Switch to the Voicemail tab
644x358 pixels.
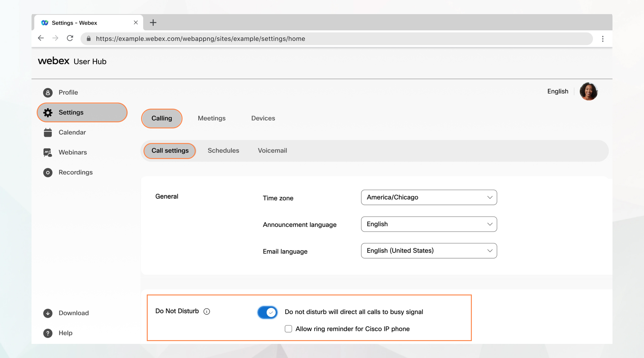pyautogui.click(x=272, y=151)
